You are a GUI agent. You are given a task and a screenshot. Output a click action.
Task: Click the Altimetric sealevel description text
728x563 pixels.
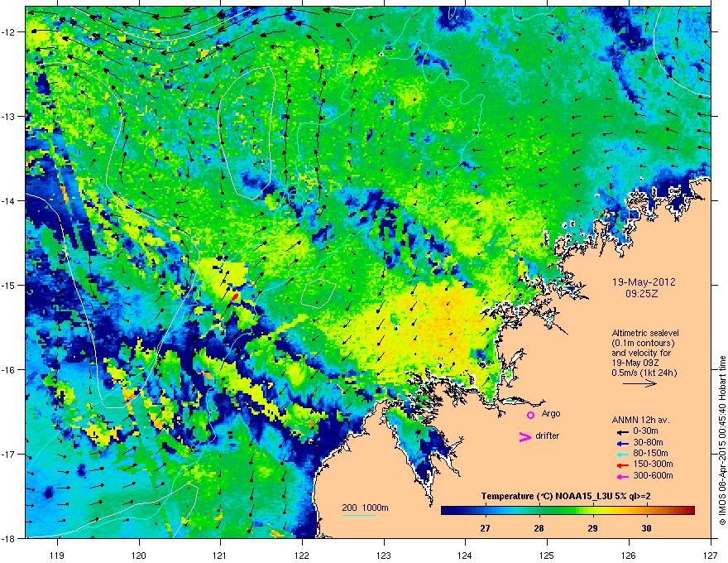click(x=645, y=353)
